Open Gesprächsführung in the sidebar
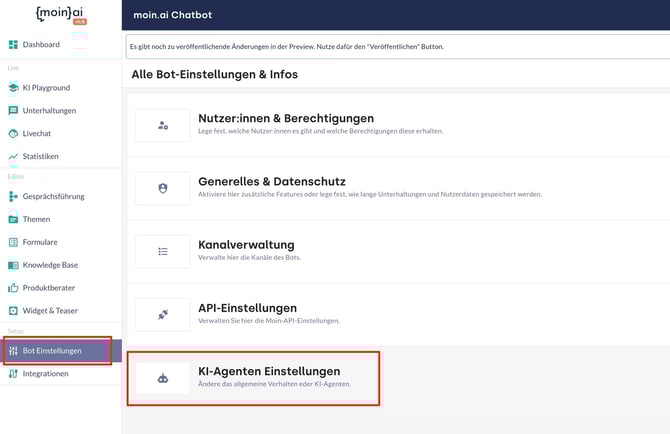This screenshot has height=434, width=670. click(53, 197)
